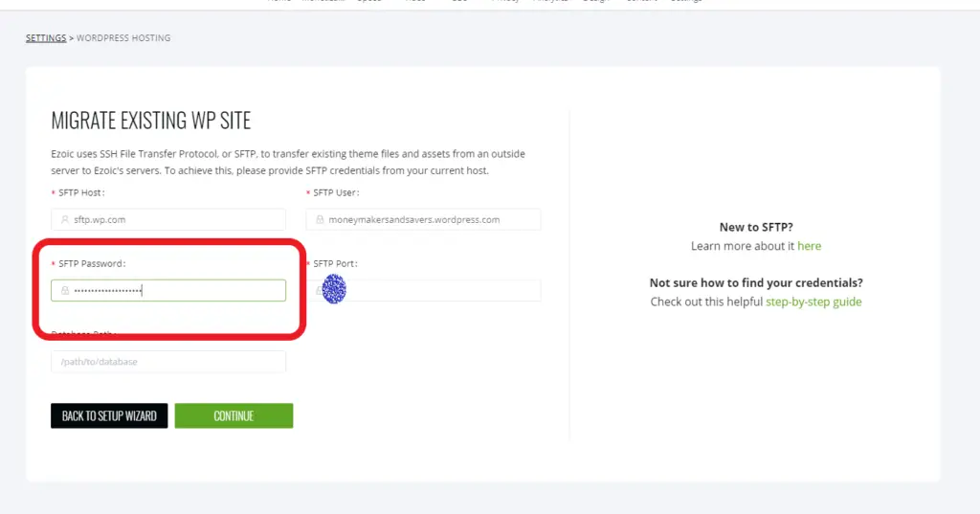
Task: Click the SFTP Port label
Action: coord(336,263)
